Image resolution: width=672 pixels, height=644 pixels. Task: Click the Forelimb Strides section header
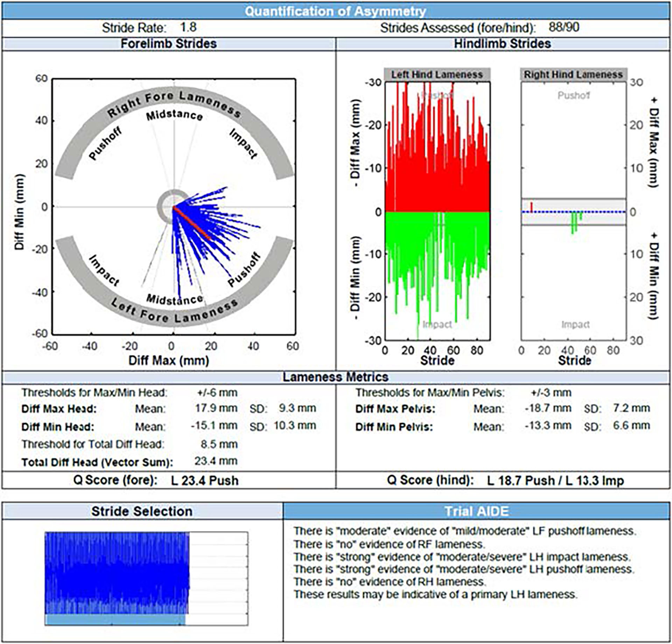168,44
